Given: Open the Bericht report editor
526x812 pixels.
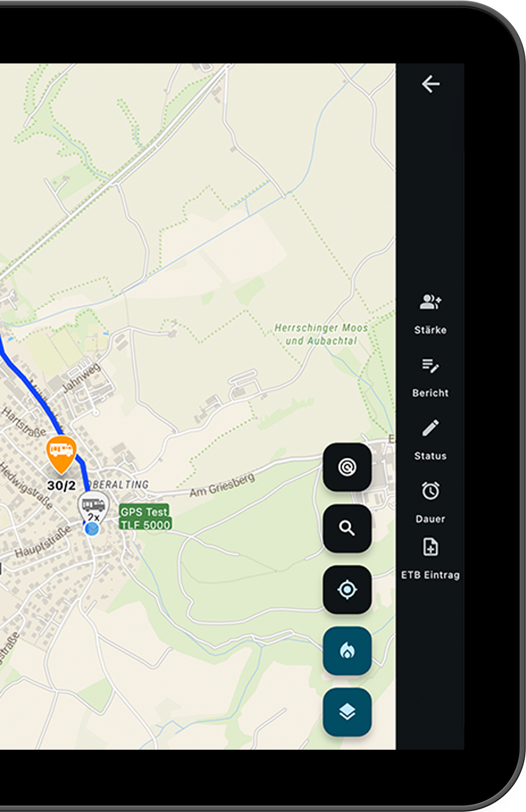Looking at the screenshot, I should [x=431, y=377].
